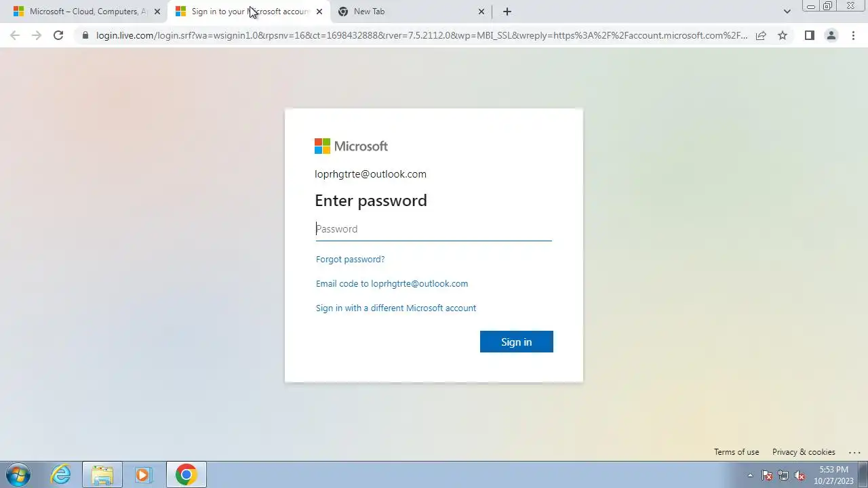Focus the Password input field

click(x=433, y=229)
